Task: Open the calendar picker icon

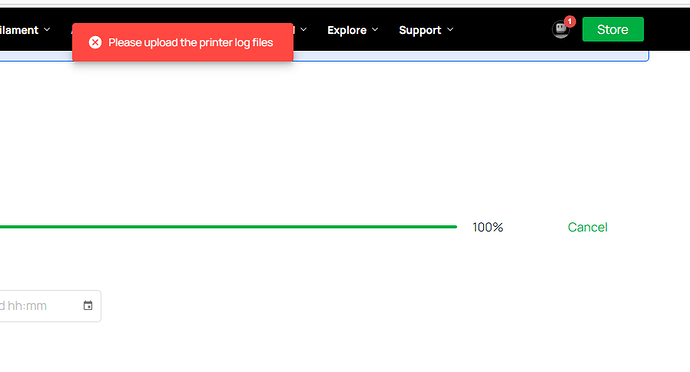Action: tap(88, 306)
